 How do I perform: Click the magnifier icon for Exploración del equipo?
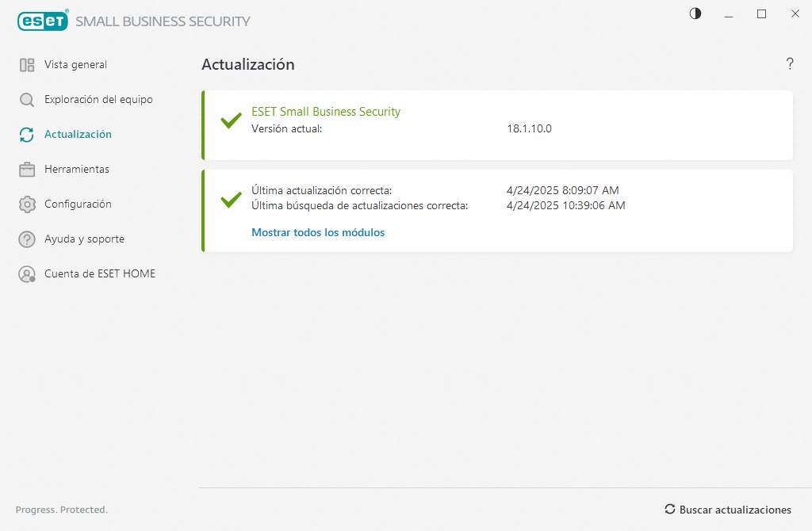pyautogui.click(x=26, y=99)
